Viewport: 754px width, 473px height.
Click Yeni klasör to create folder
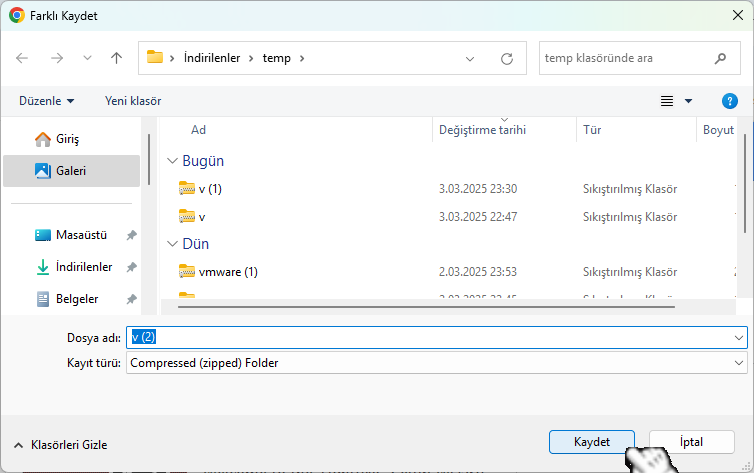[133, 101]
